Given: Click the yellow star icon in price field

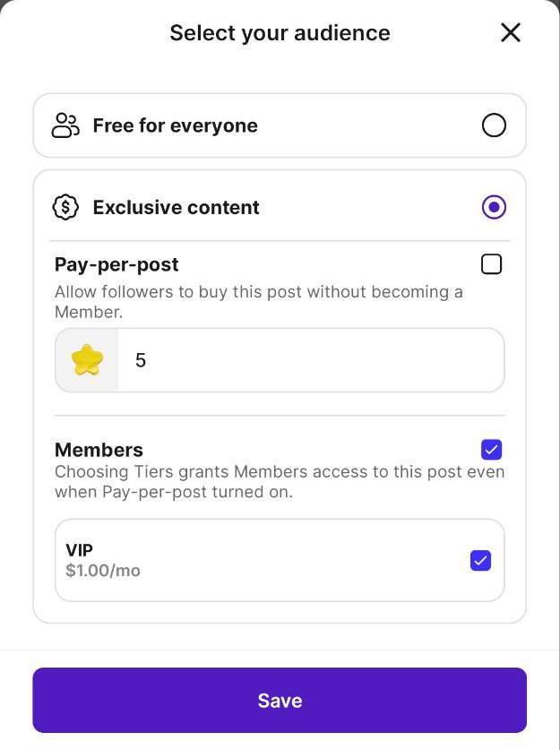Looking at the screenshot, I should tap(87, 359).
